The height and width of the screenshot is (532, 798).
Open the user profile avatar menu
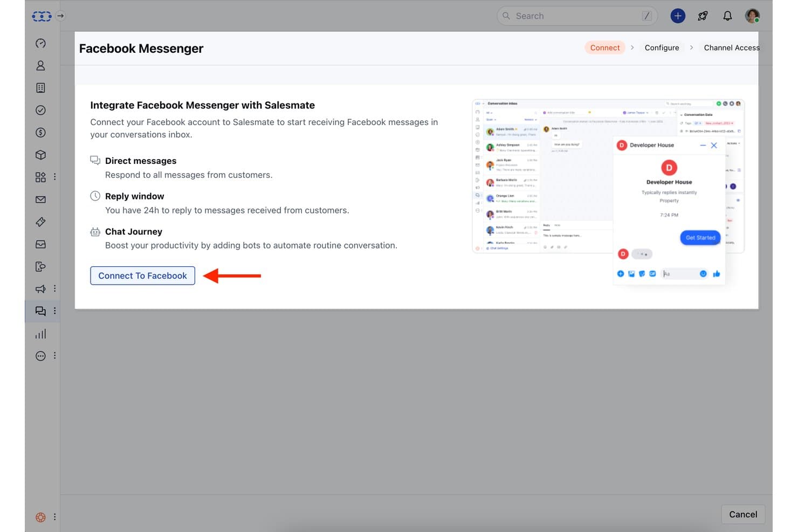[752, 16]
